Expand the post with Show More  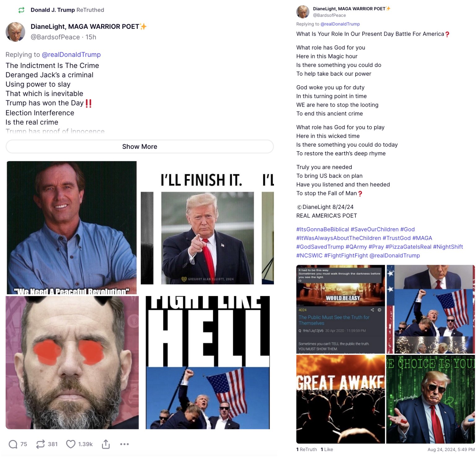(139, 146)
